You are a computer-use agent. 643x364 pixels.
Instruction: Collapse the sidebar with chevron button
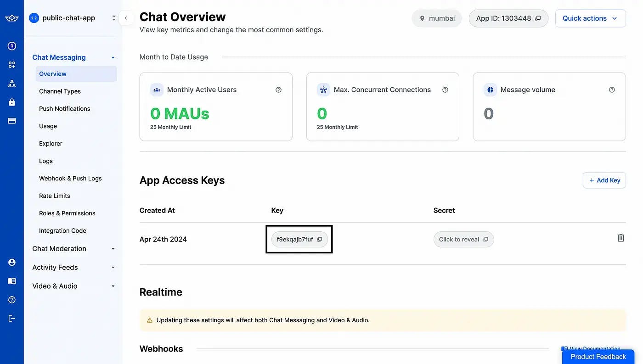[126, 18]
